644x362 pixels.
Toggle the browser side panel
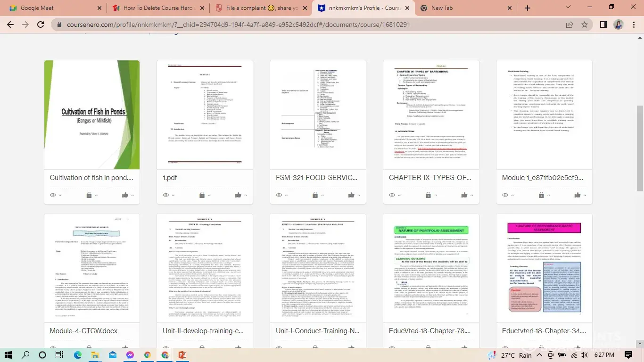pos(603,25)
